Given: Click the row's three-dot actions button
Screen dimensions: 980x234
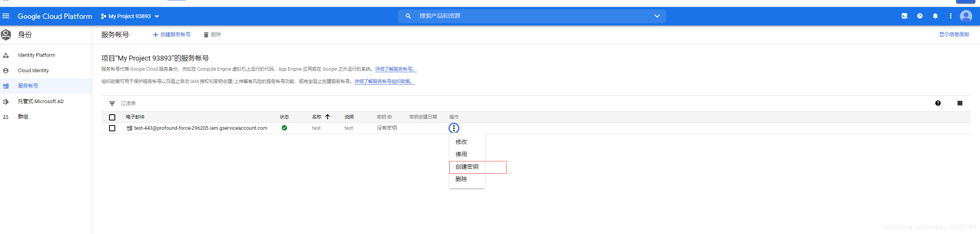Looking at the screenshot, I should pos(454,128).
